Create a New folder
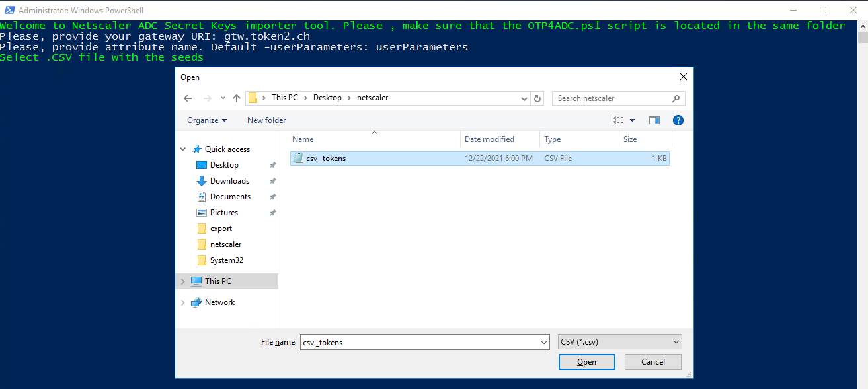 pyautogui.click(x=266, y=120)
